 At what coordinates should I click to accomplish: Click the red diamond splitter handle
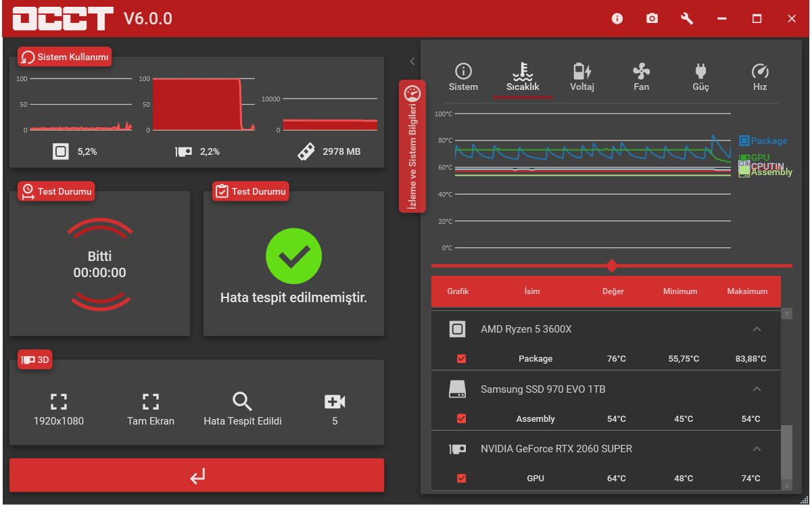pyautogui.click(x=612, y=266)
